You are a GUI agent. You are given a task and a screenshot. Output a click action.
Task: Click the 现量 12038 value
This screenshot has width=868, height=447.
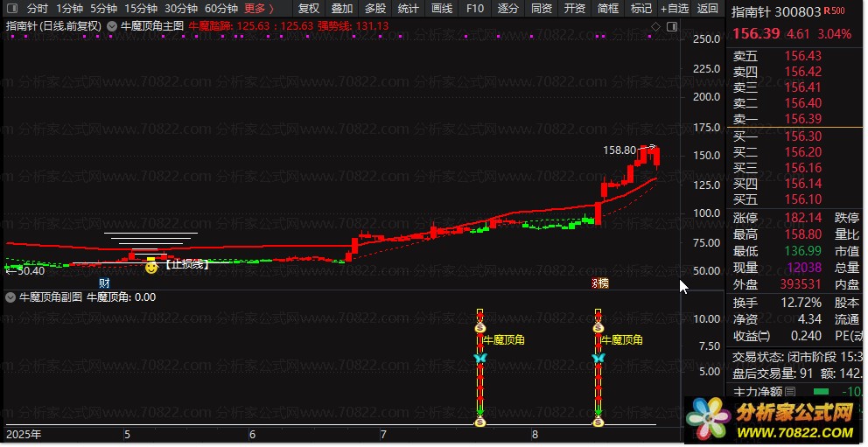[x=804, y=268]
